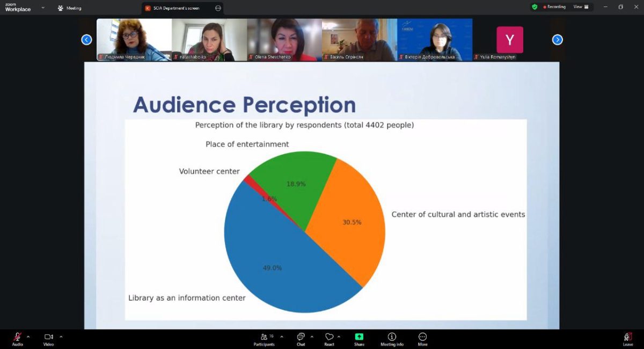Expand the Zoom Workplace dropdown chevron
644x349 pixels.
(43, 8)
